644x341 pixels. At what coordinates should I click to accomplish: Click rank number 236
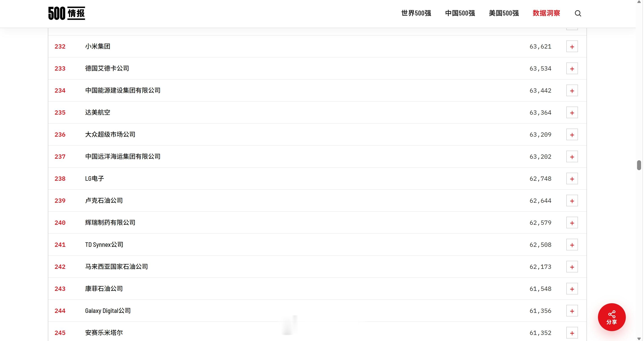[x=60, y=135]
